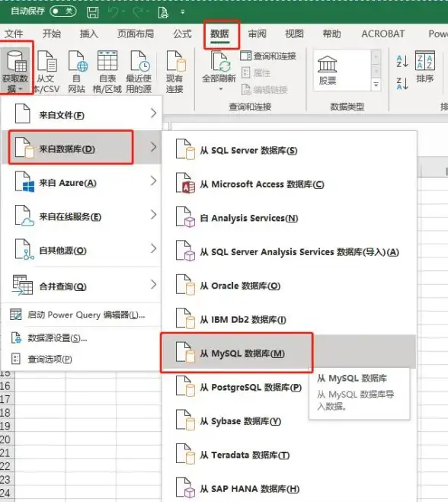The width and height of the screenshot is (448, 502).
Task: Open the ACROBAT tab
Action: pos(383,34)
